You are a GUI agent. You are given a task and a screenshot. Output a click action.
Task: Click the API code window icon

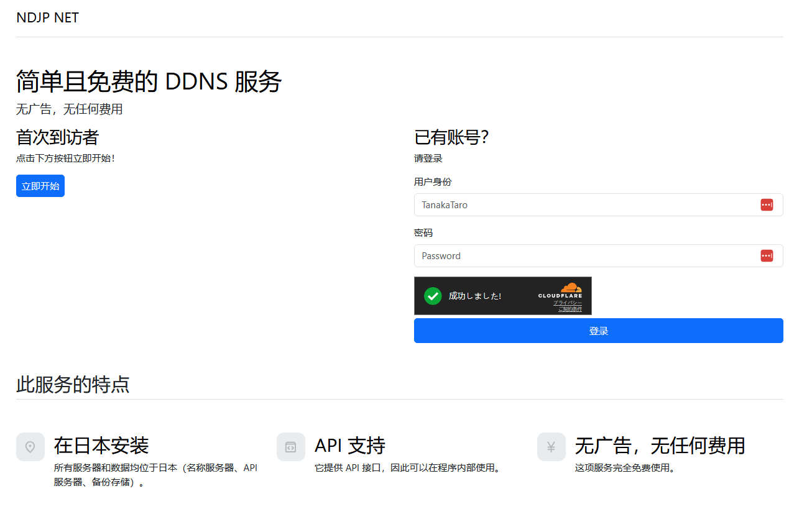[291, 447]
